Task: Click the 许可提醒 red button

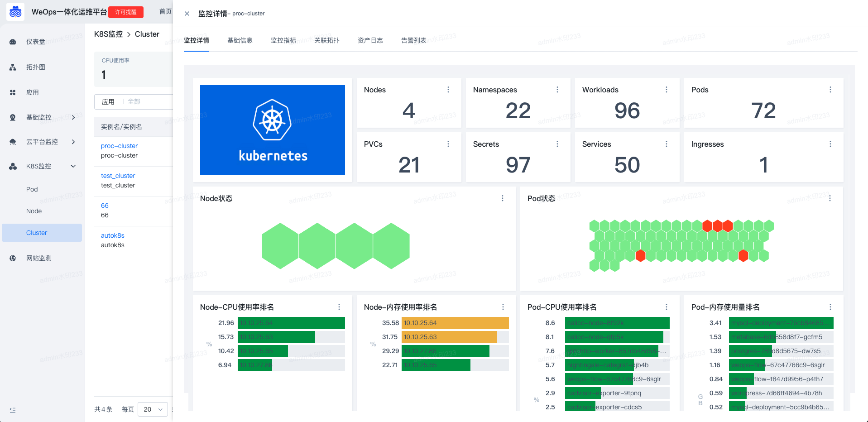Action: 126,12
